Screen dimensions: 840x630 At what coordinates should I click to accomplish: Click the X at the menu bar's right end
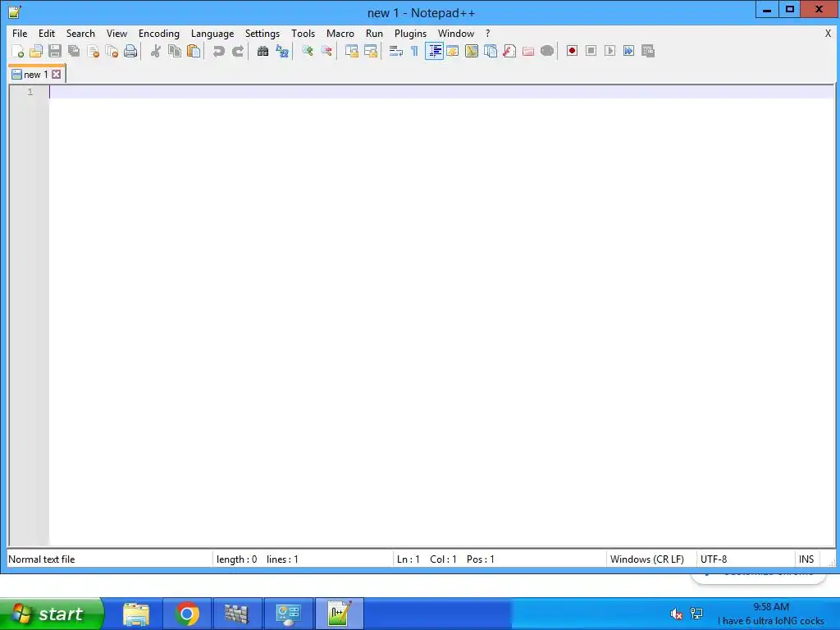[x=828, y=33]
